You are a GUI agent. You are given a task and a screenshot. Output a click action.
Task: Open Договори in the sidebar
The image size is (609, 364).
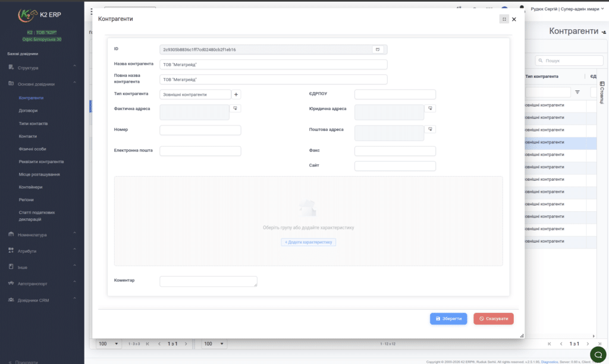28,110
